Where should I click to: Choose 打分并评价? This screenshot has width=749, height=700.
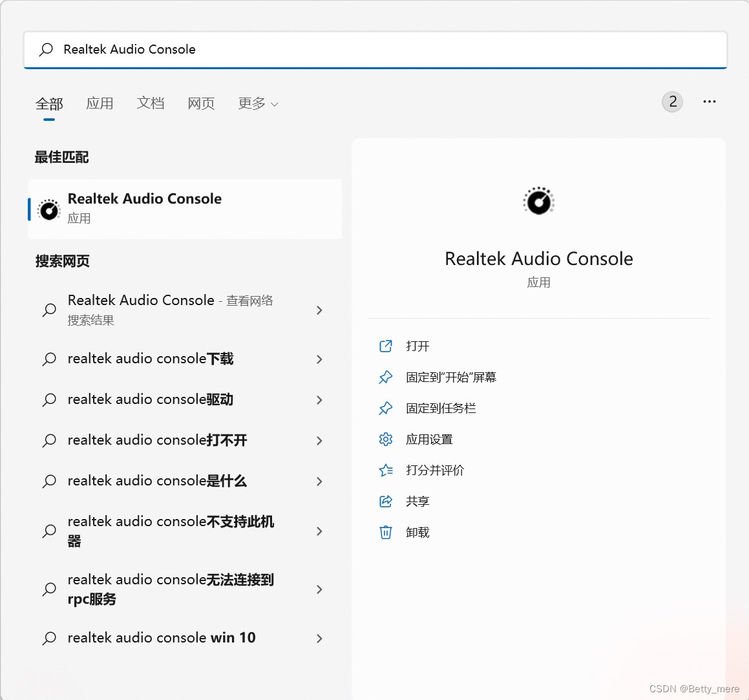pyautogui.click(x=435, y=470)
